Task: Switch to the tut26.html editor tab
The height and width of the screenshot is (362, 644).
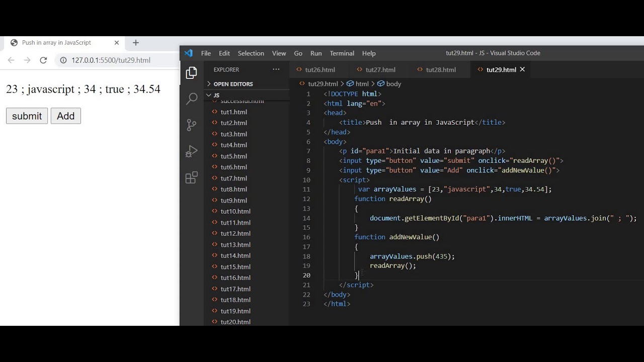Action: tap(319, 69)
